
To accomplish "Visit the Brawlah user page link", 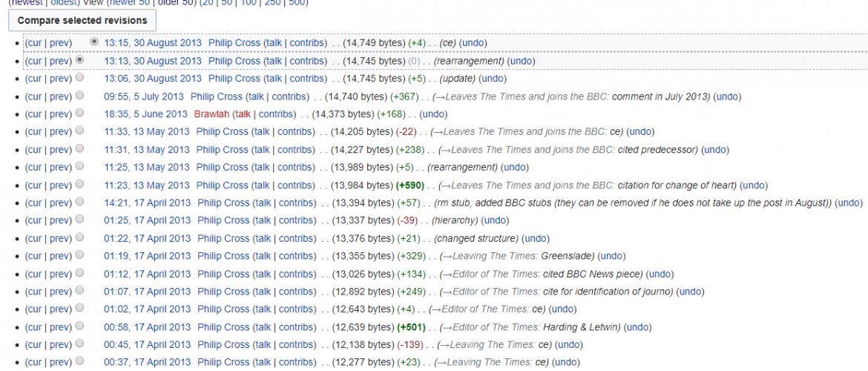I will pos(211,114).
